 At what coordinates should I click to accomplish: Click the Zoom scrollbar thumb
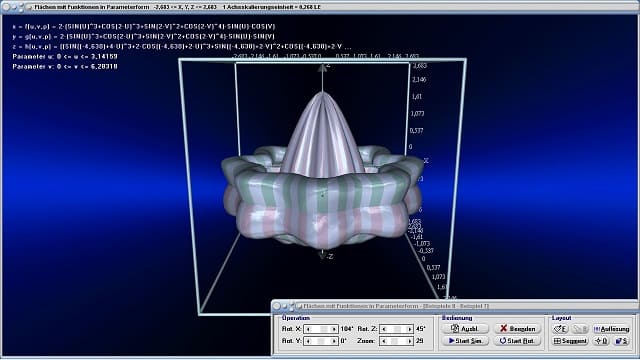394,341
